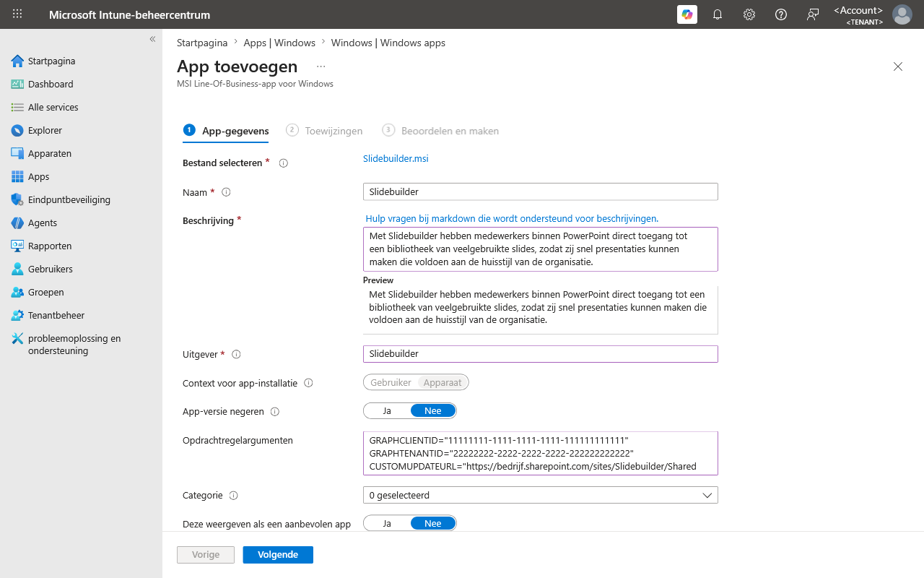This screenshot has height=578, width=924.
Task: Open the markdown help link for descriptions
Action: point(512,218)
